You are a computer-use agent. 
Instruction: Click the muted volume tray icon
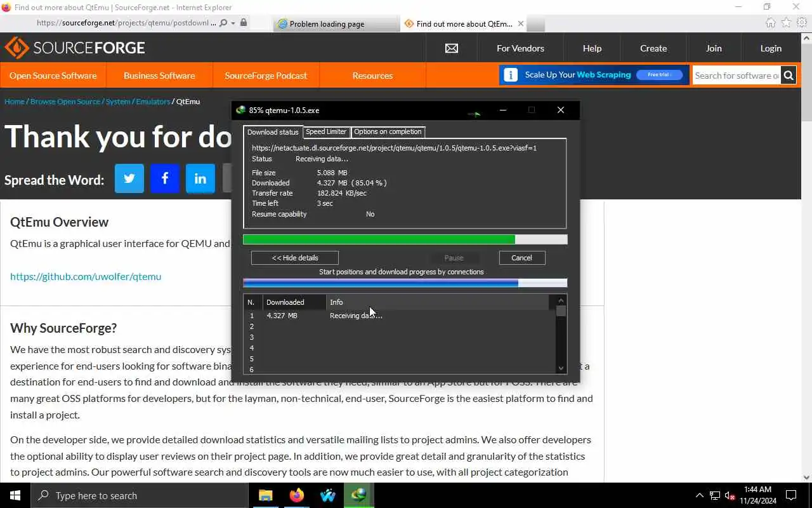(x=730, y=495)
